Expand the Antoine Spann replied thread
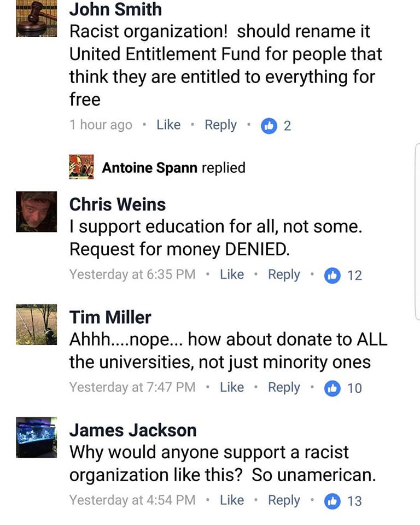420x525 pixels. tap(174, 167)
